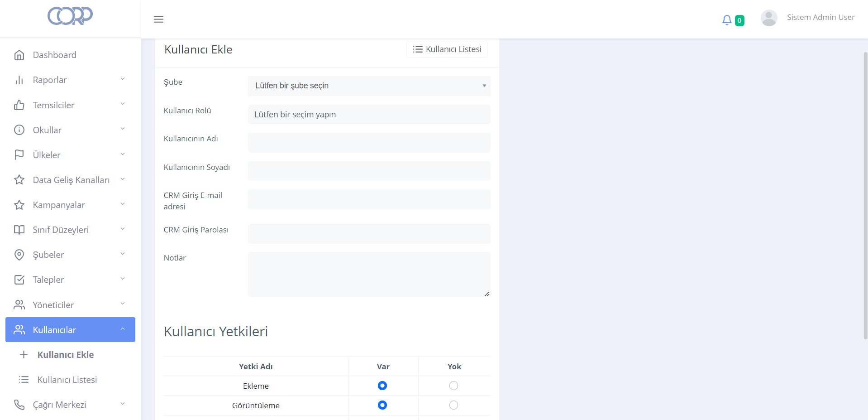Select Var radio for Görüntüleme permission

point(382,405)
